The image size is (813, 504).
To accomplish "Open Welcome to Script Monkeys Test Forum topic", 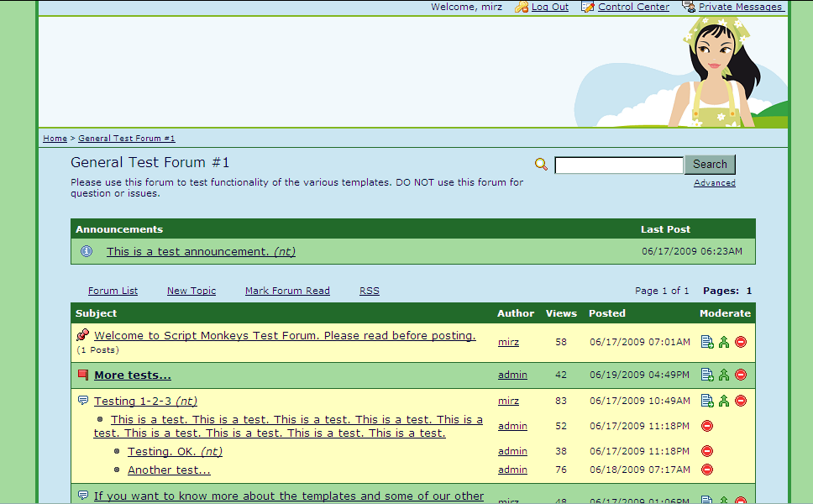I will (x=285, y=335).
